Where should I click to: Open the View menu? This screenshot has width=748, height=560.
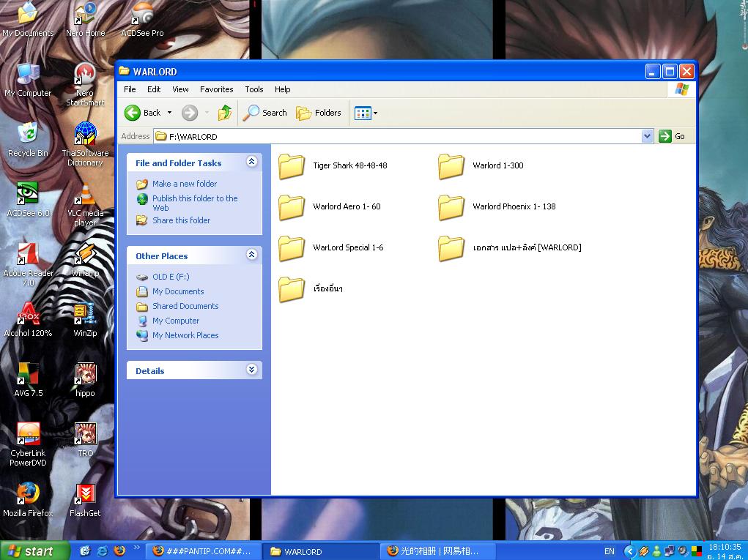180,89
